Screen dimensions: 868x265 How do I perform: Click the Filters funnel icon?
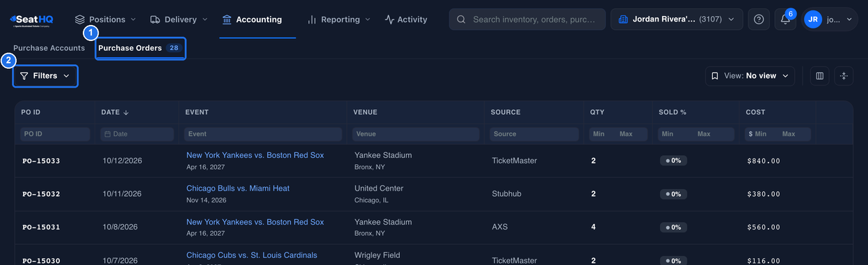24,76
